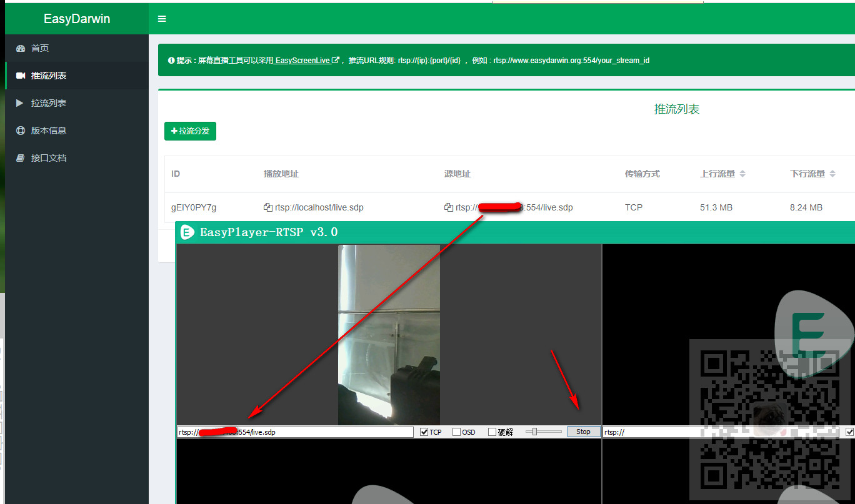Open 推流列表 in the sidebar
Image resolution: width=855 pixels, height=504 pixels.
(x=77, y=76)
